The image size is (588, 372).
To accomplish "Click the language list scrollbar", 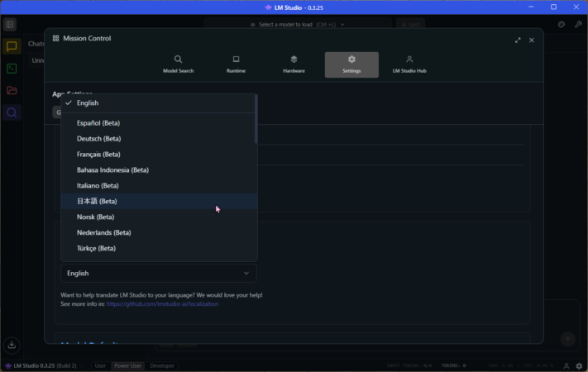I will click(x=256, y=119).
